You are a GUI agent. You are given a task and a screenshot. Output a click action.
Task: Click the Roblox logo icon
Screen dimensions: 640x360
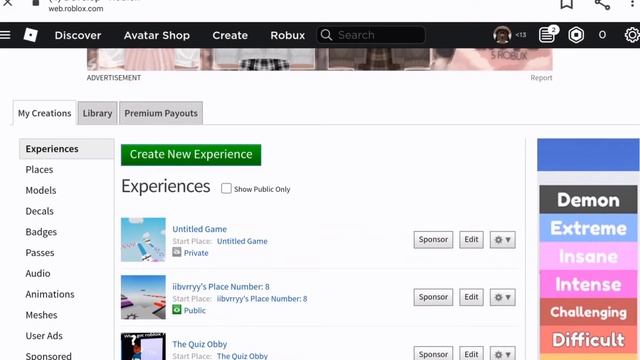31,35
